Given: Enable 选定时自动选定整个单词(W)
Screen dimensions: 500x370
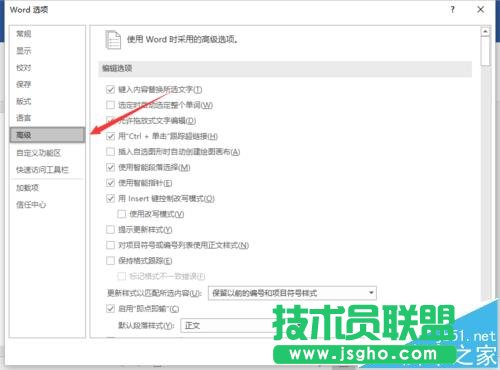Looking at the screenshot, I should (x=110, y=105).
